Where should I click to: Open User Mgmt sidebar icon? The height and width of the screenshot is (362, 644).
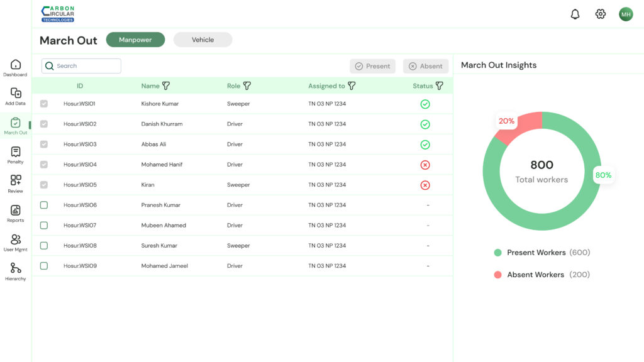click(x=16, y=239)
